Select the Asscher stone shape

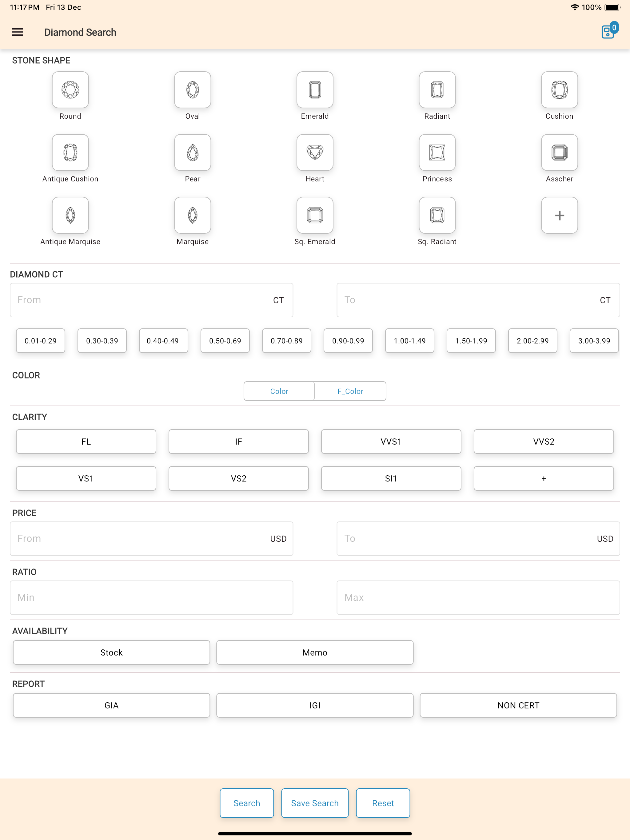(560, 153)
